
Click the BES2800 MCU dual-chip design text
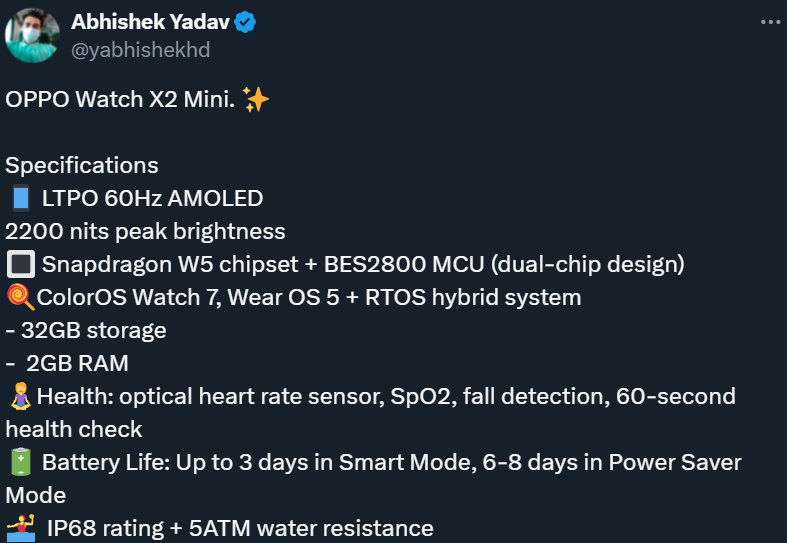pyautogui.click(x=504, y=264)
